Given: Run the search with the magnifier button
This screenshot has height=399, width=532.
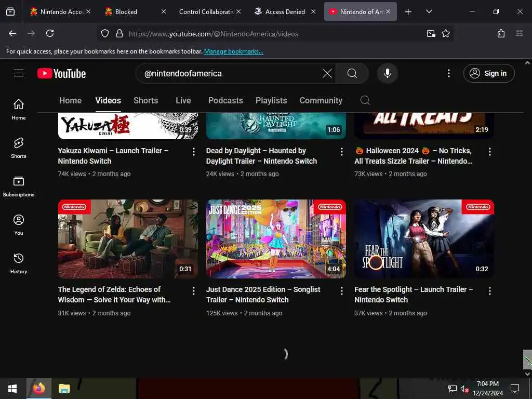Looking at the screenshot, I should click(352, 73).
